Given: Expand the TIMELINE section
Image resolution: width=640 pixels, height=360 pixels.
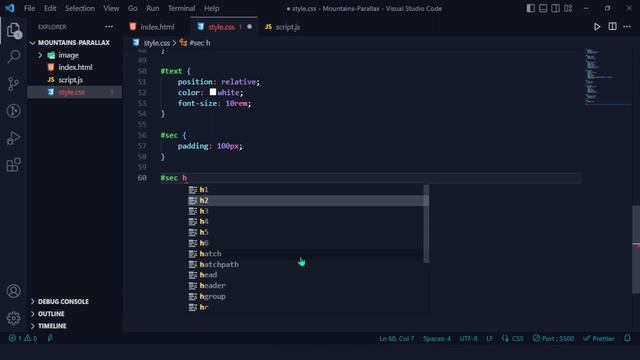Looking at the screenshot, I should click(74, 326).
